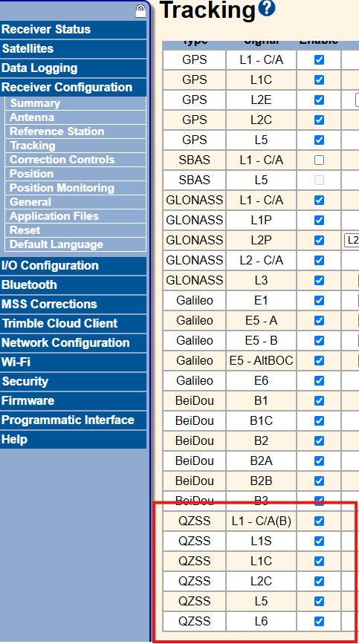
Task: Click the lock icon above the menu
Action: [x=140, y=11]
